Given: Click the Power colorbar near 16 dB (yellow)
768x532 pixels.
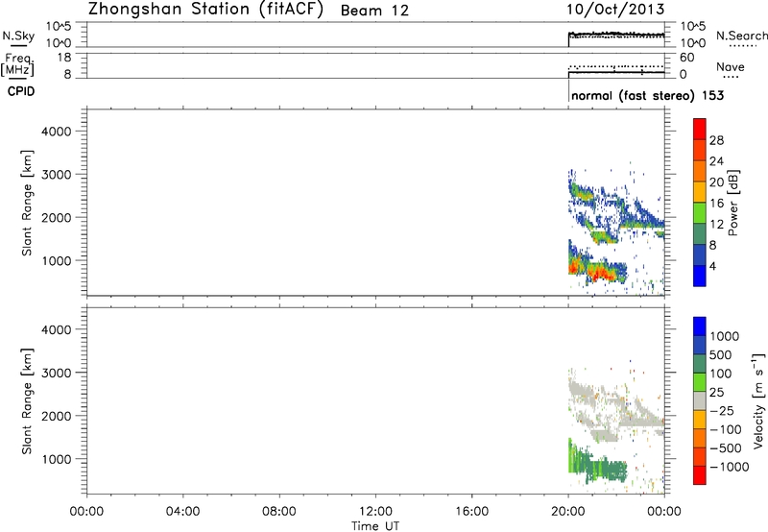Looking at the screenshot, I should (700, 191).
